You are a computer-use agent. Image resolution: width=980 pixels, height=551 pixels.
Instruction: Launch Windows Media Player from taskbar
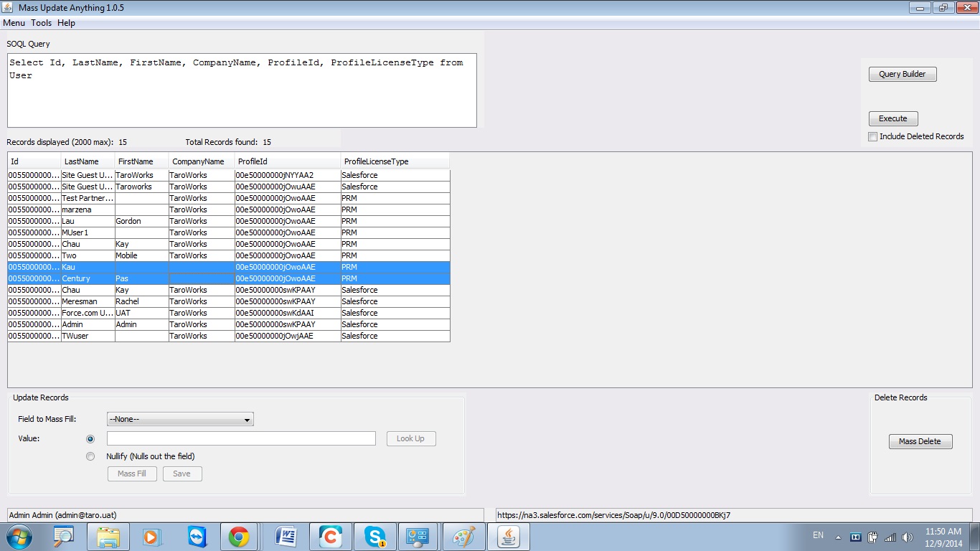tap(152, 537)
